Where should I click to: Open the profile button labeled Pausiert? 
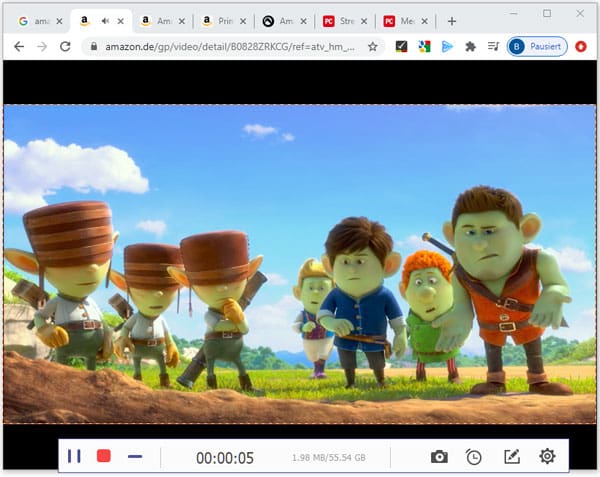pos(537,47)
